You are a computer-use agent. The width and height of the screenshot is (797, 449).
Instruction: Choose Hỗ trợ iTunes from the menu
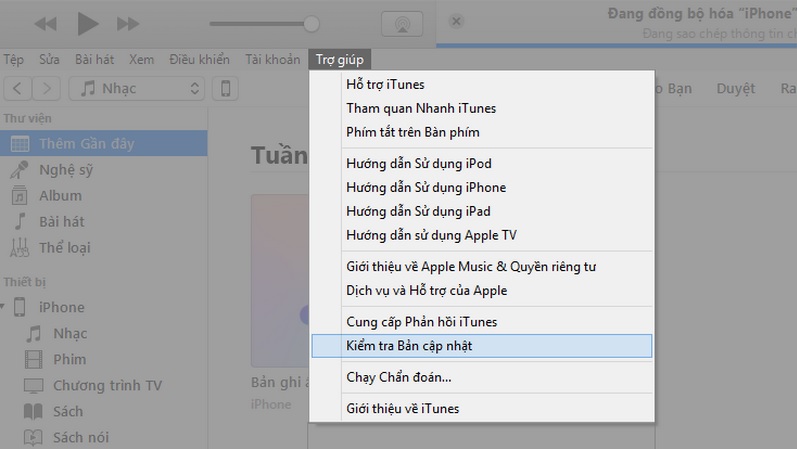point(482,84)
